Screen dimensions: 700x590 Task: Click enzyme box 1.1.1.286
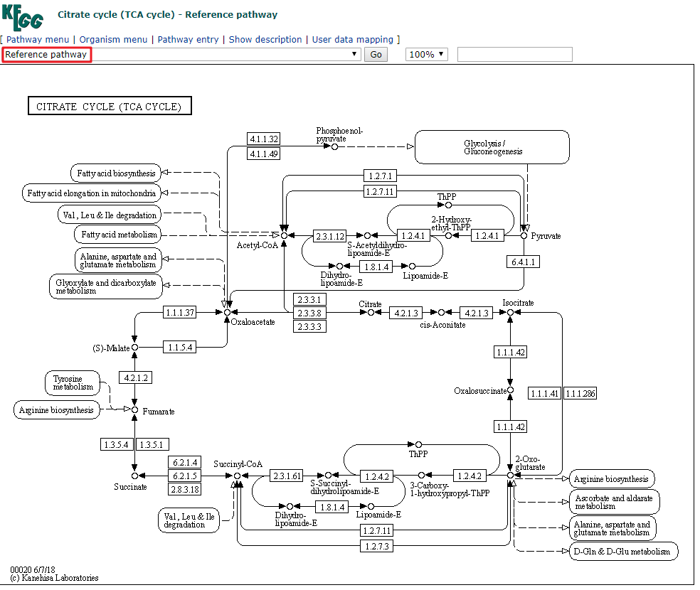click(x=580, y=393)
